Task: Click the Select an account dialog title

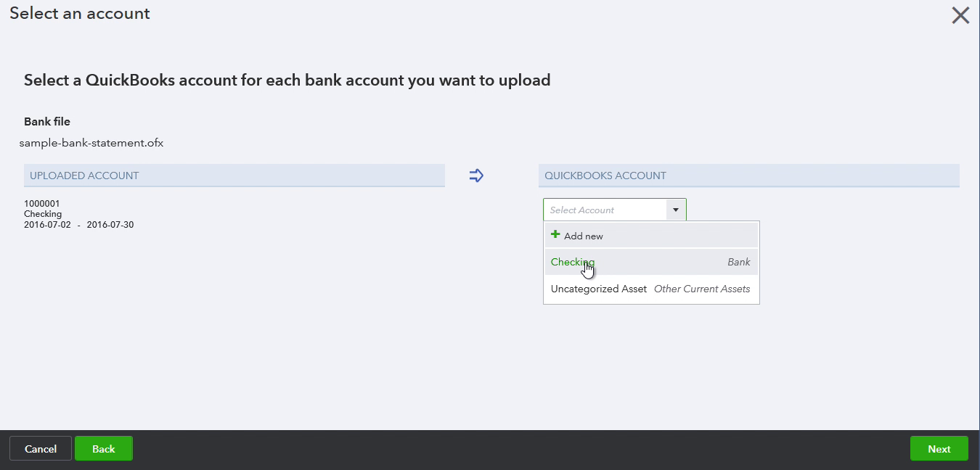Action: coord(80,13)
